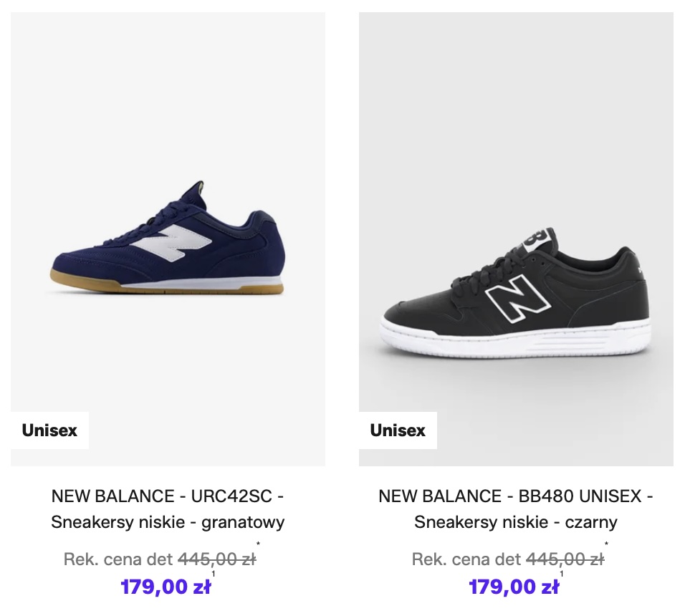Open the NEW BALANCE - BB480 UNISEX title link
Viewport: 685px width, 616px height.
click(x=516, y=496)
